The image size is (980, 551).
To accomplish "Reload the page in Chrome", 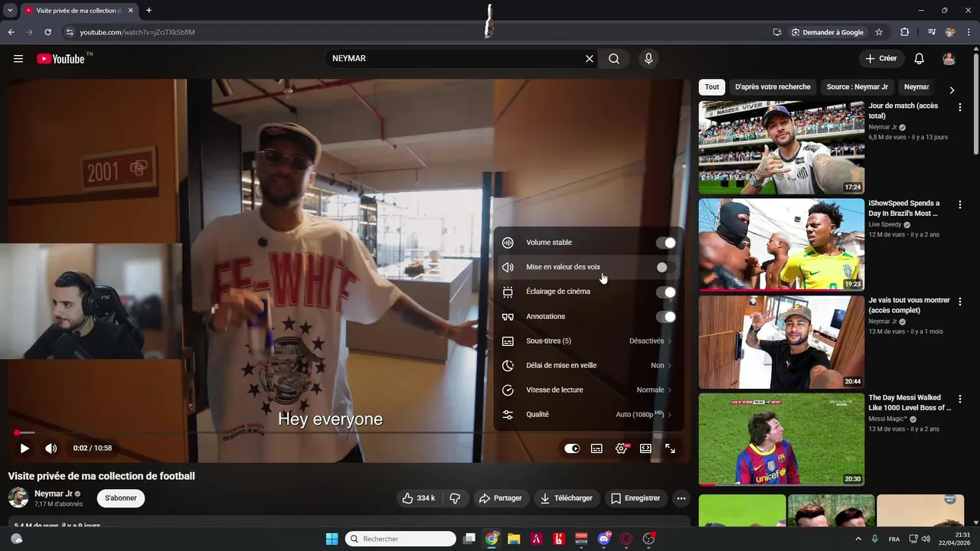I will 47,32.
